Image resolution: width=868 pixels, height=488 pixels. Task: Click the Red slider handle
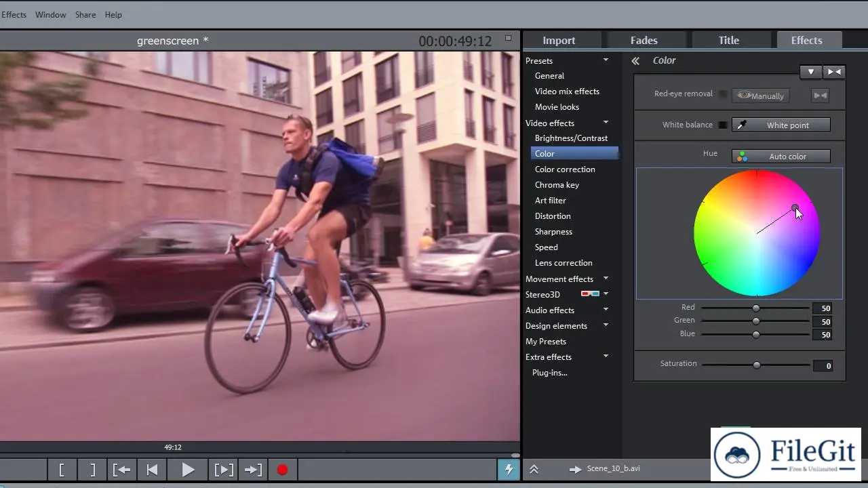(756, 308)
